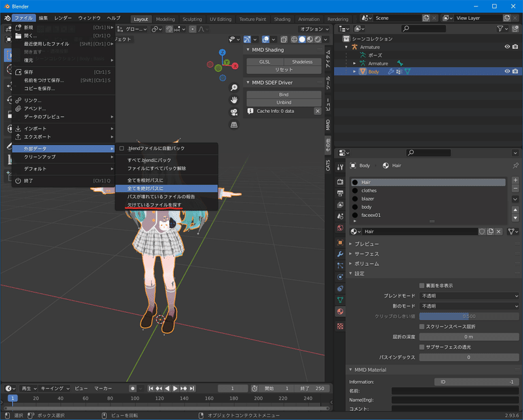Switch perspective/orthographic with the grid gizmo
This screenshot has width=523, height=420.
[234, 125]
